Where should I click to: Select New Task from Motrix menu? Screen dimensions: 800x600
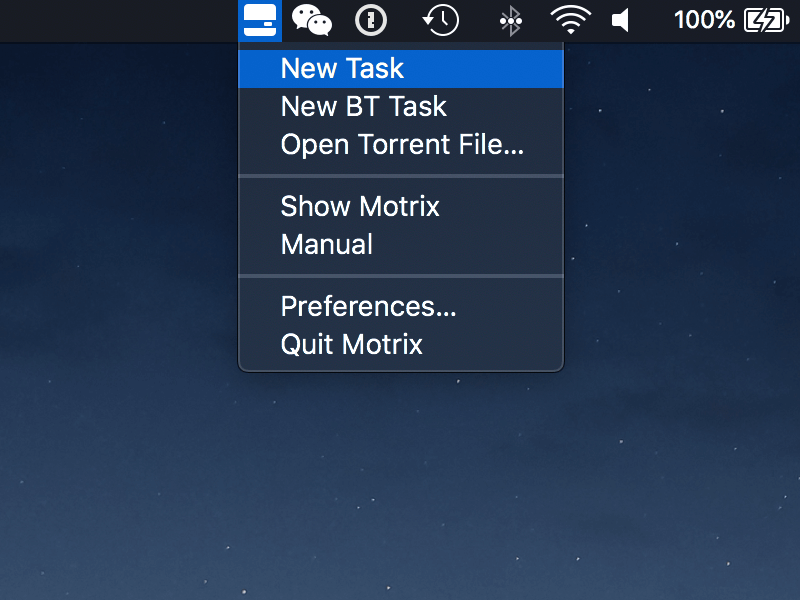pyautogui.click(x=401, y=69)
